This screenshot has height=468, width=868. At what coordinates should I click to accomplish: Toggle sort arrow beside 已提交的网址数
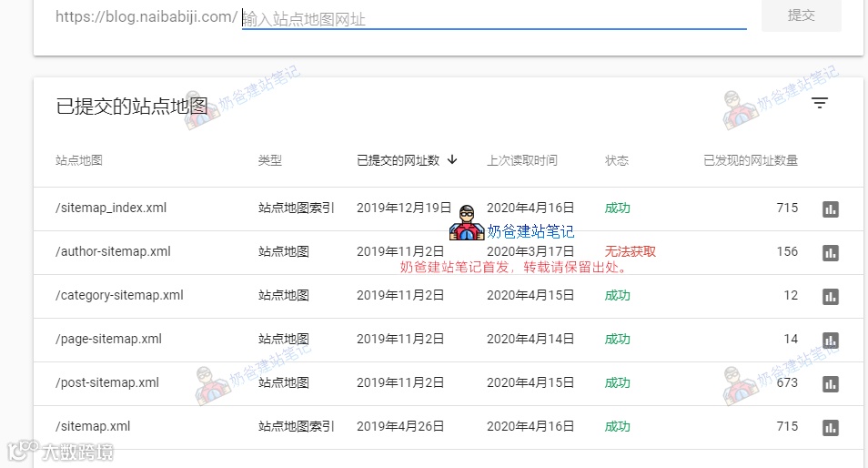pos(452,160)
